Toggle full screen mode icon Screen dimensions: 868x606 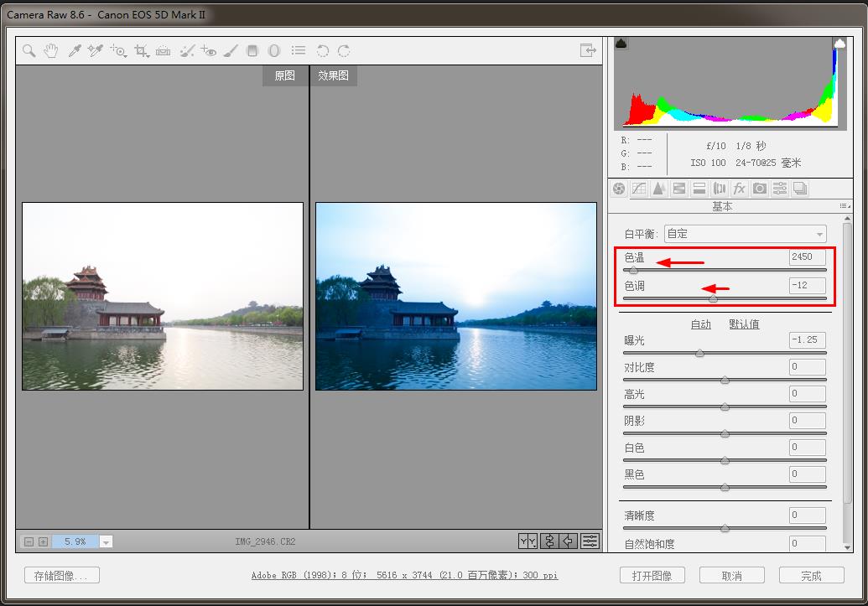click(x=588, y=50)
